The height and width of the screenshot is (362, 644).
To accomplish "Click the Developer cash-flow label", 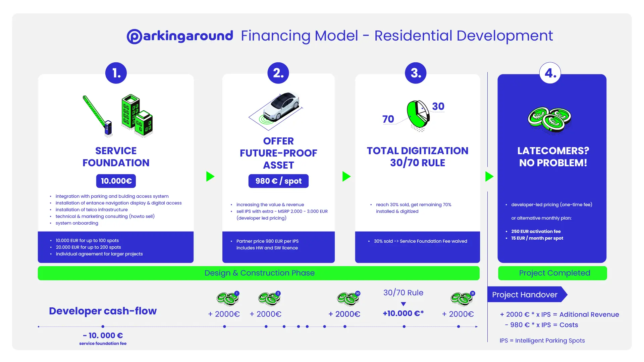I will (103, 311).
